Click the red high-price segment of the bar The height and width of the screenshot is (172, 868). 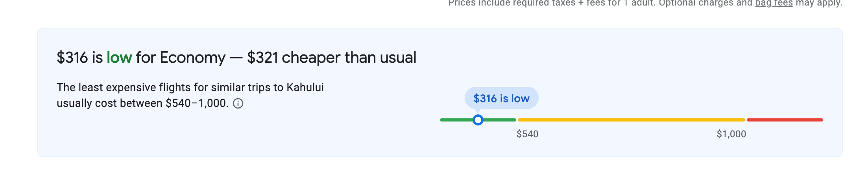[785, 120]
